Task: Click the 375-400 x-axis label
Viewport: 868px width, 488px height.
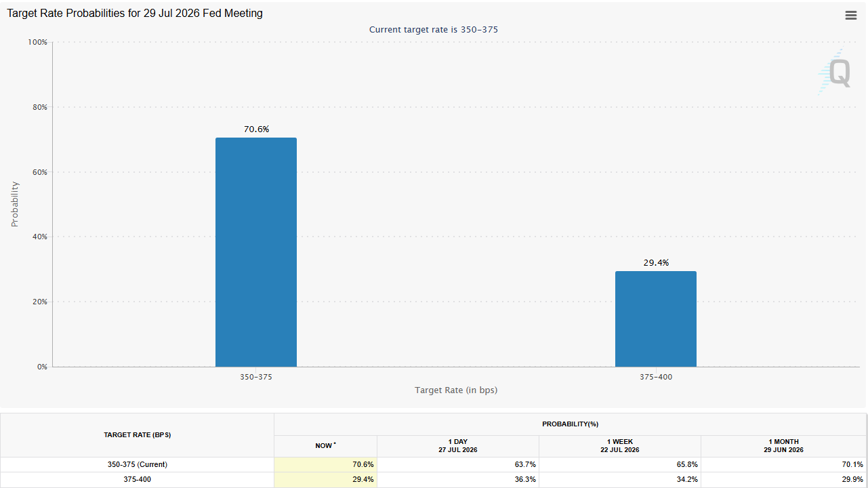Action: (x=656, y=377)
